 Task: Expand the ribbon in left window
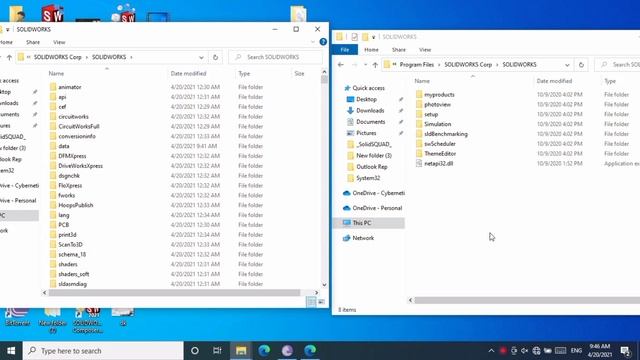313,42
